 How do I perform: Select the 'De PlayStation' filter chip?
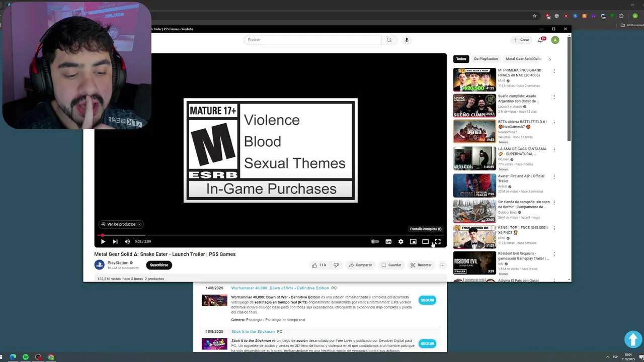[486, 59]
